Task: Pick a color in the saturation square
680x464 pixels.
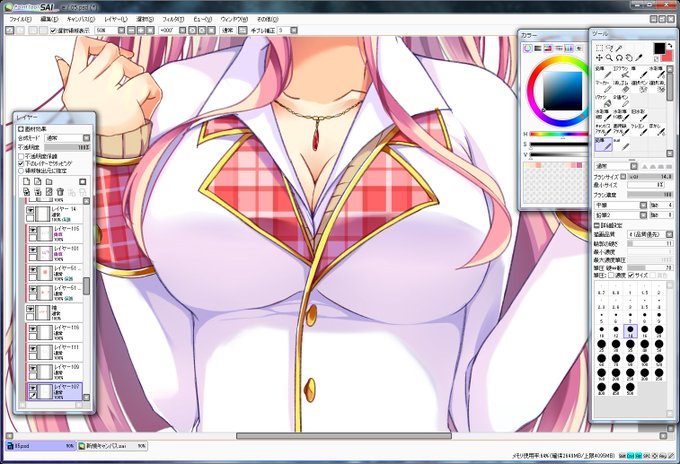Action: coord(563,91)
